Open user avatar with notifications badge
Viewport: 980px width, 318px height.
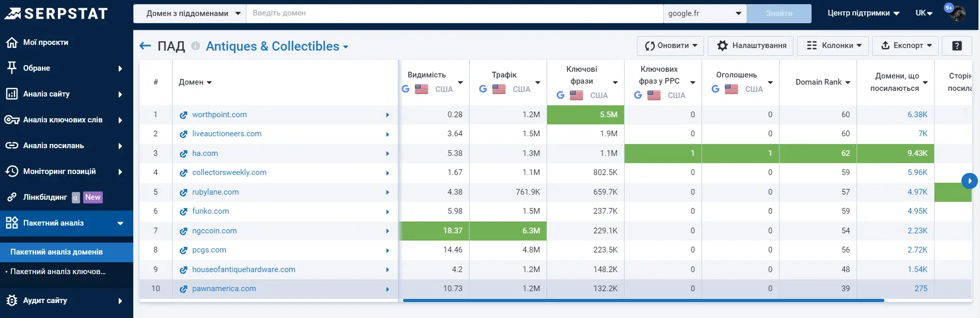point(956,12)
